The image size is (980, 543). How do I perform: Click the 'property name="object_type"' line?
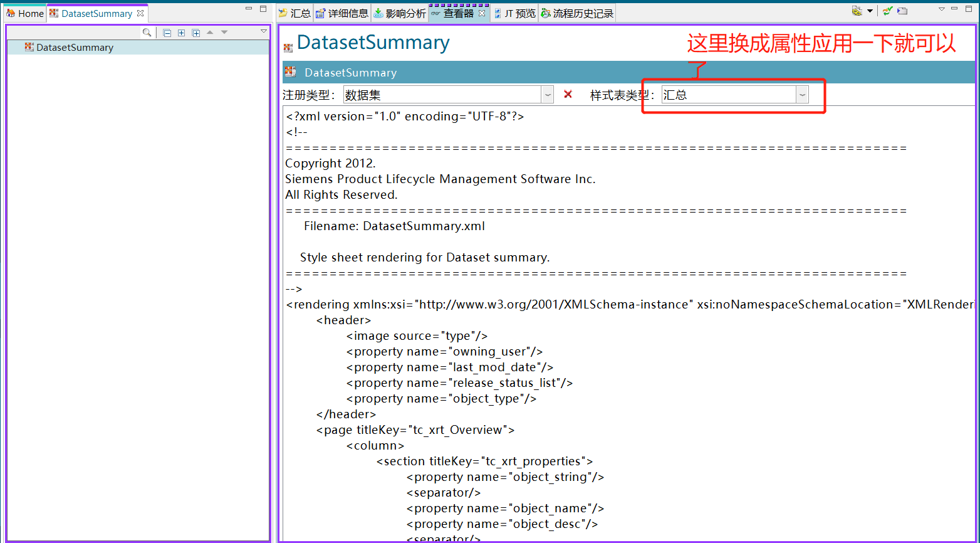pyautogui.click(x=441, y=399)
